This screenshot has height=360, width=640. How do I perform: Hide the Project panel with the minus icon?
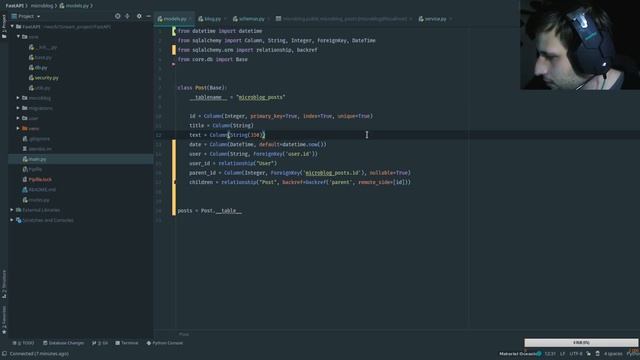149,16
